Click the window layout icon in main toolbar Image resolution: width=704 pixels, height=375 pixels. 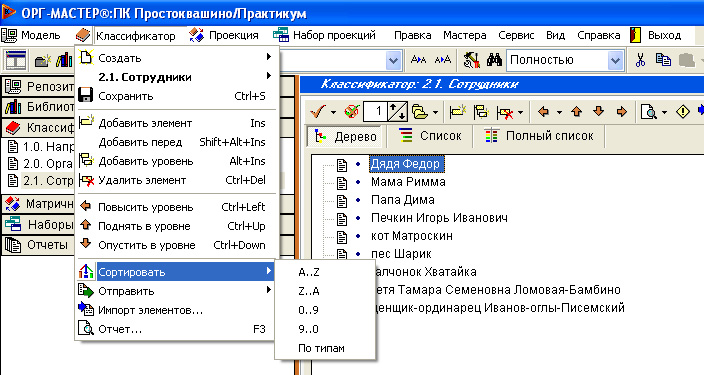(x=16, y=60)
